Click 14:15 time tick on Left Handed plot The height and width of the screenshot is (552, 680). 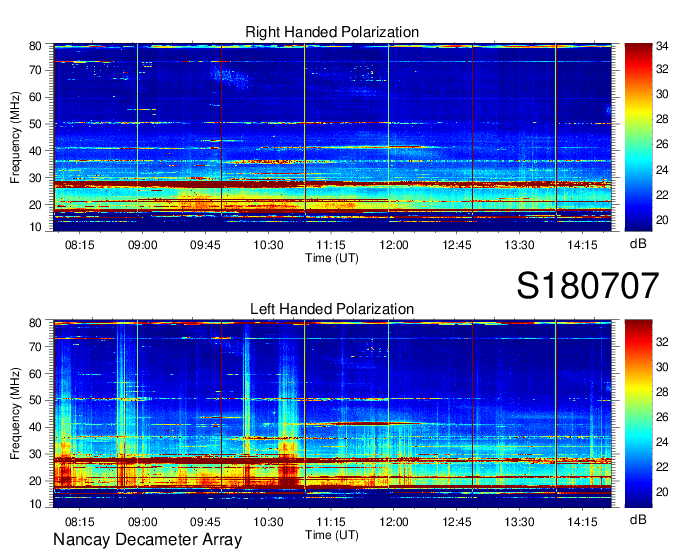pyautogui.click(x=582, y=522)
